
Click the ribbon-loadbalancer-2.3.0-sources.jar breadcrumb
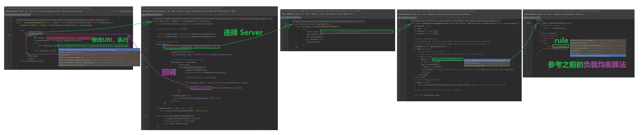click(154, 11)
